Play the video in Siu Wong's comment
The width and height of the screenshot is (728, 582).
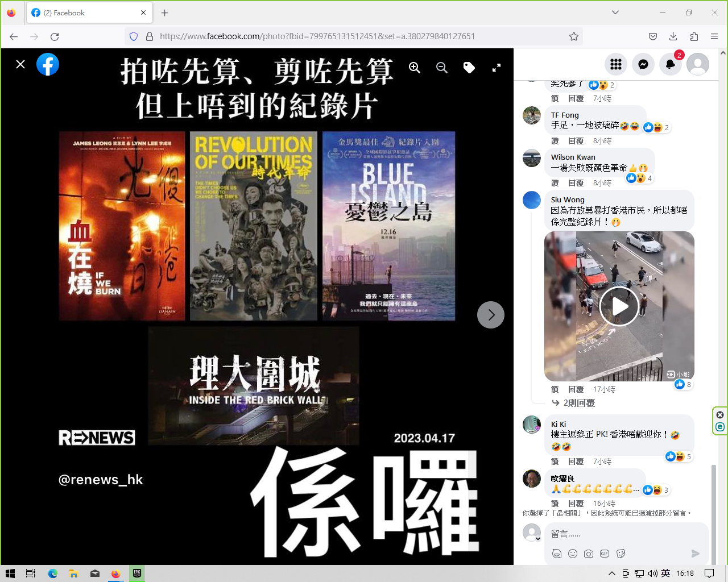point(619,306)
